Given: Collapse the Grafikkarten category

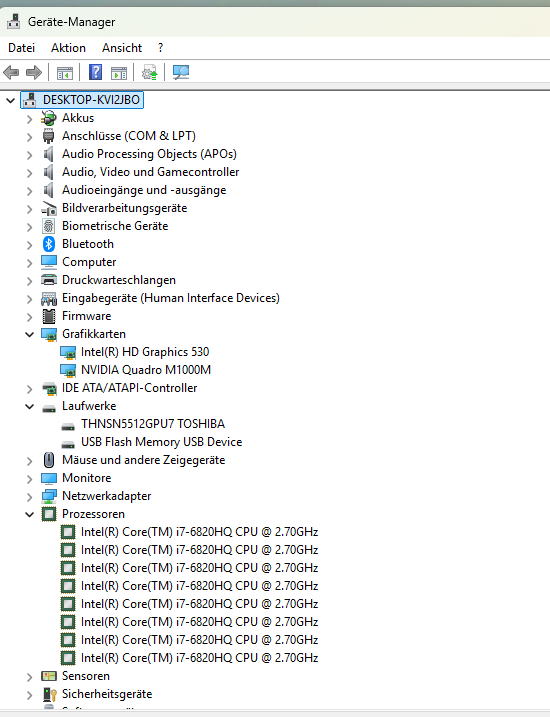Looking at the screenshot, I should tap(30, 334).
